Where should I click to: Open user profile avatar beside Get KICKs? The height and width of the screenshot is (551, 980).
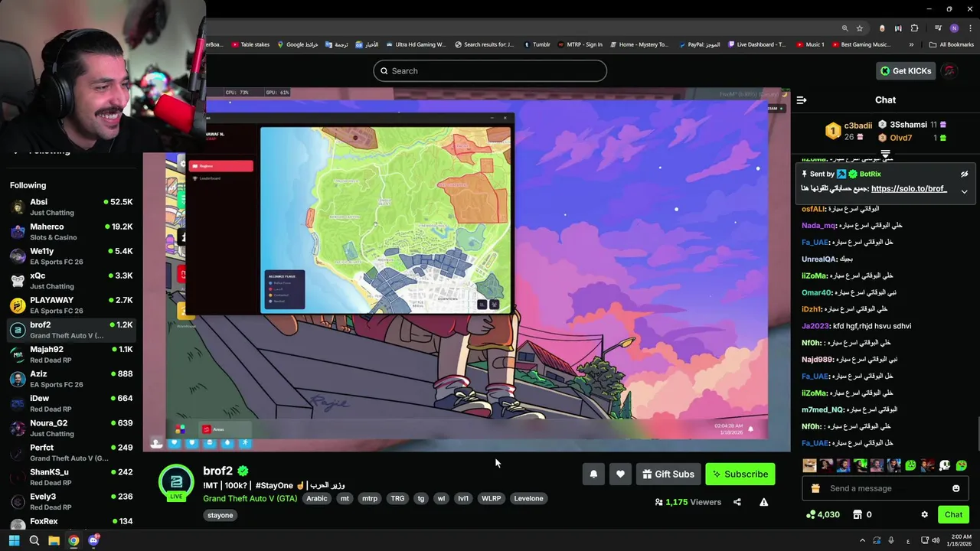click(949, 71)
